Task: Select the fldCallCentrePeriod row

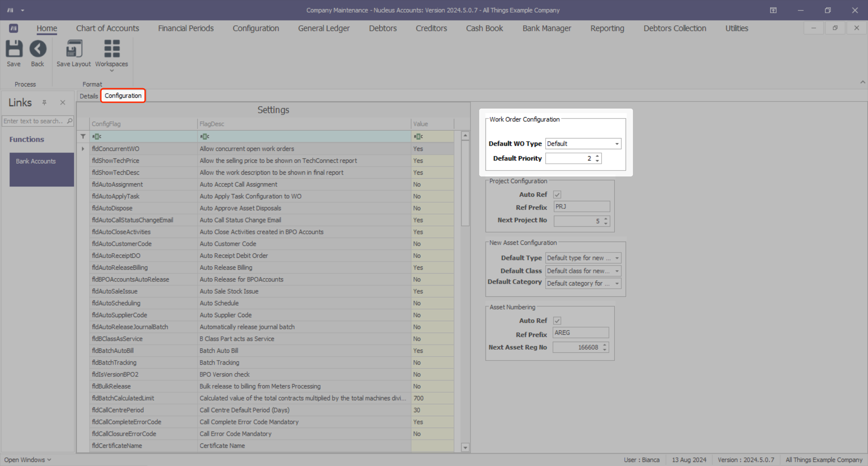Action: click(x=273, y=410)
